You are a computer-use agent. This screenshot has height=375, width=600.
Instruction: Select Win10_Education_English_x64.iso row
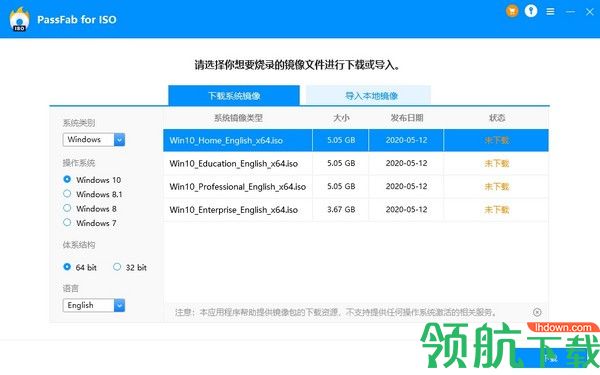[356, 163]
